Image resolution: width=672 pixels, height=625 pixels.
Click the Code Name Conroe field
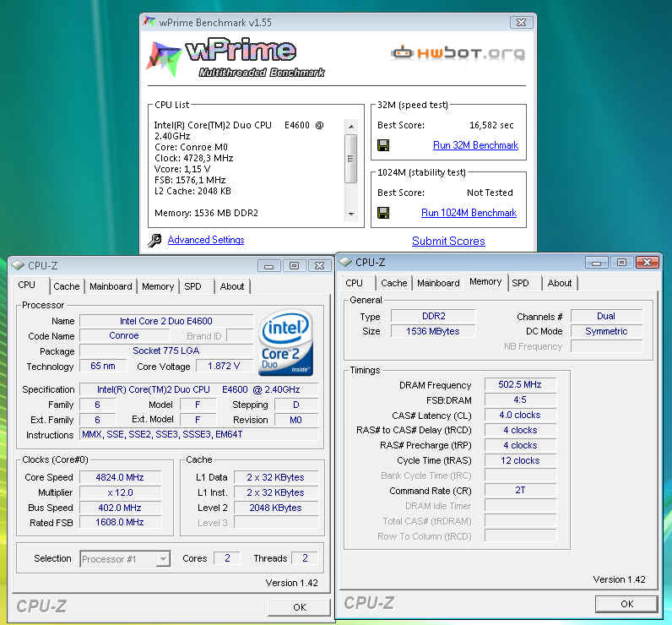click(x=124, y=335)
